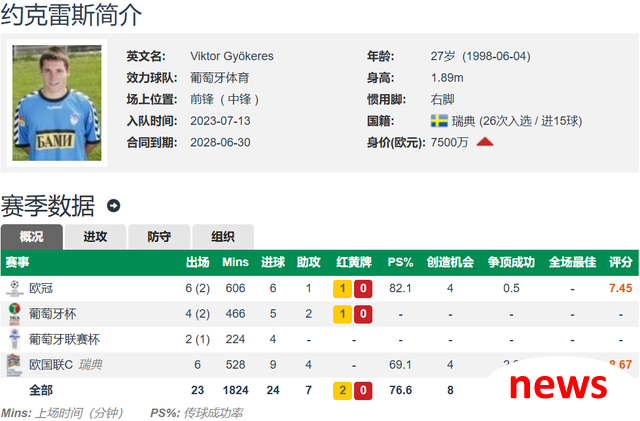Click the red card total in 全部 row
The width and height of the screenshot is (640, 421).
(363, 390)
